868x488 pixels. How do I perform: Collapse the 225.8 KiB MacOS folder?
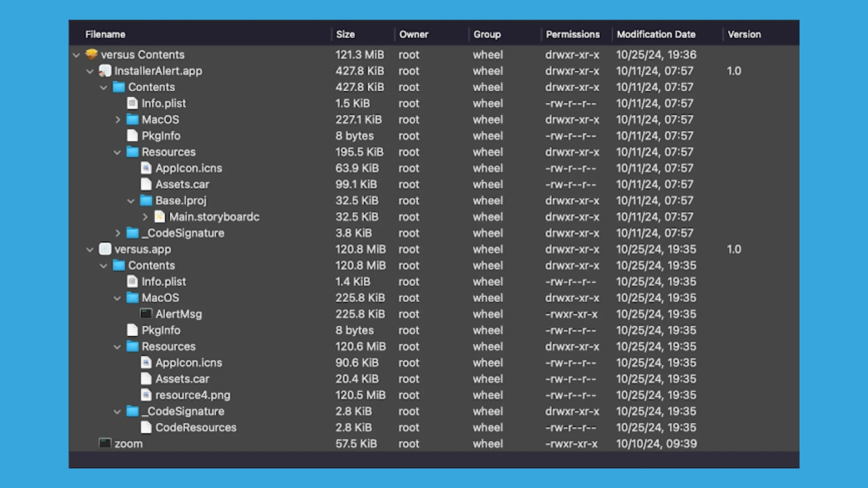click(117, 298)
